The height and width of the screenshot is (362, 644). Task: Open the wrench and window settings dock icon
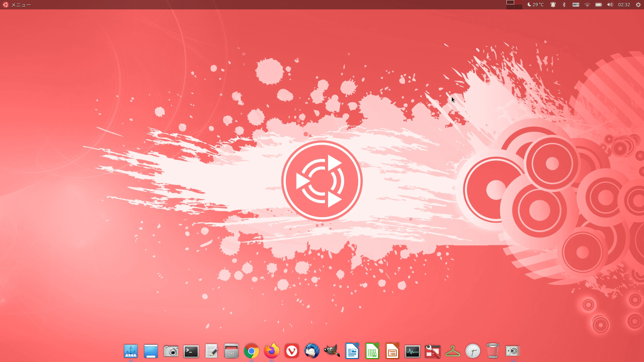pyautogui.click(x=433, y=351)
